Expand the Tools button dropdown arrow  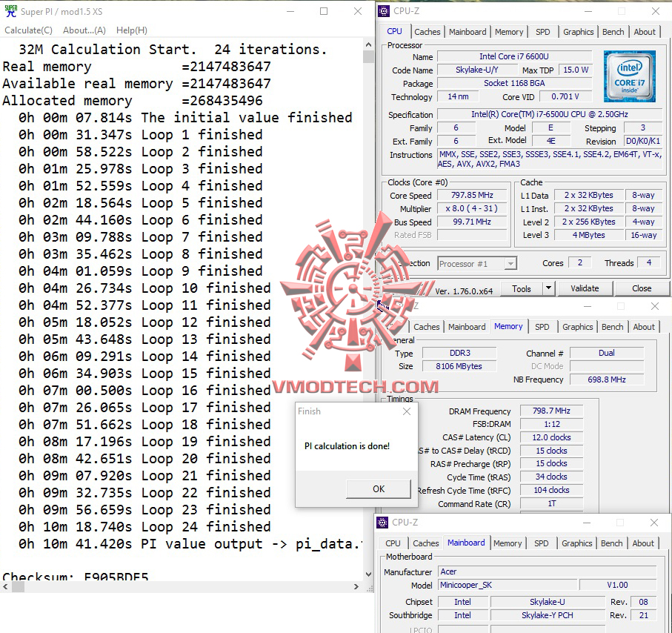tap(548, 288)
